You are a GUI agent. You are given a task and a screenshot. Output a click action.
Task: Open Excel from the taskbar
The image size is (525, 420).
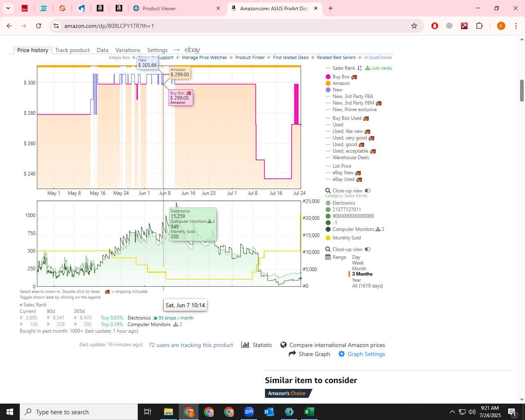pos(309,412)
